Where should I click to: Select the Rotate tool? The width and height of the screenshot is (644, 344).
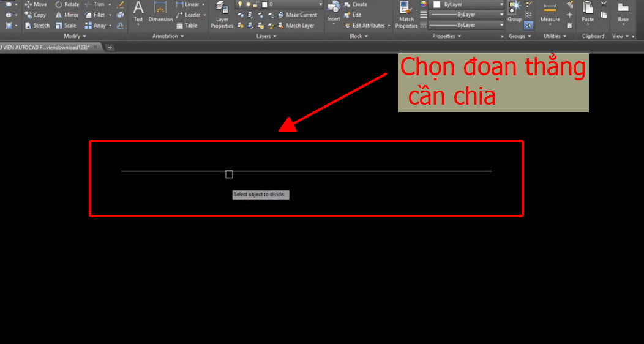(67, 4)
